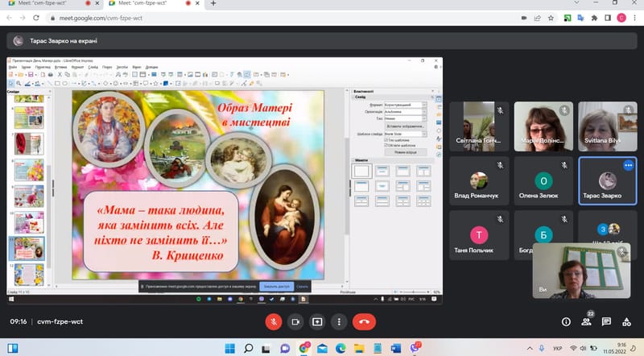Viewport: 644px width, 356px height.
Task: Open the chat with everyone panel
Action: pyautogui.click(x=608, y=321)
